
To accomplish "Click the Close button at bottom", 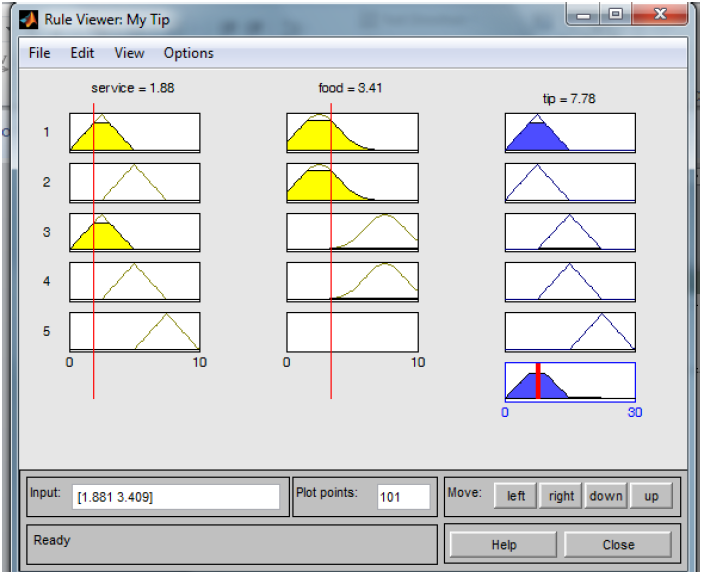I will [x=618, y=544].
